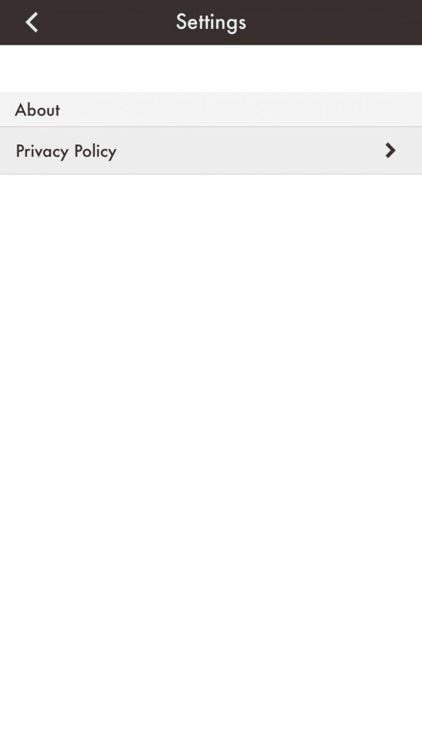This screenshot has width=422, height=750.
Task: Click the Settings title in the header
Action: coord(211,22)
